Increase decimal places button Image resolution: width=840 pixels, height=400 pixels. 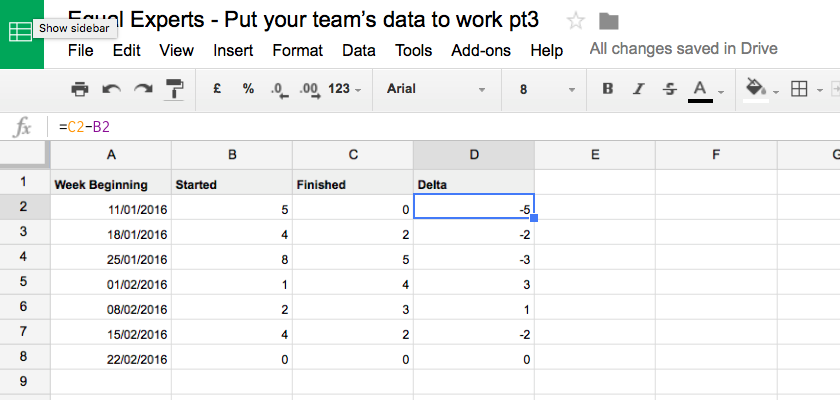310,90
